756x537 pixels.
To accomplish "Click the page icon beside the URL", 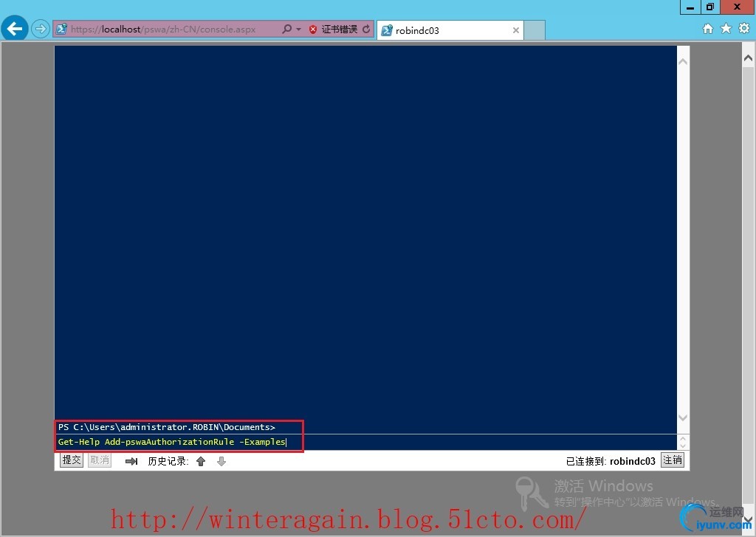I will point(61,29).
